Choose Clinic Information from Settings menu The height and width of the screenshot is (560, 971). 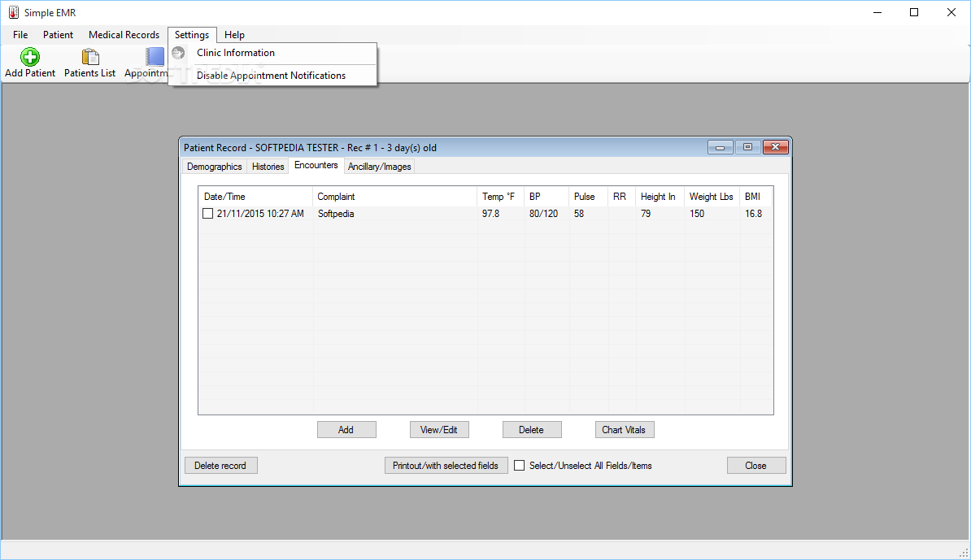click(x=272, y=53)
